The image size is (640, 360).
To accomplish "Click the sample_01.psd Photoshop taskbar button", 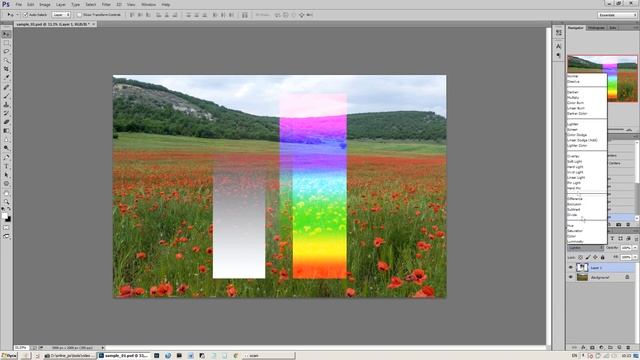I will click(x=124, y=356).
